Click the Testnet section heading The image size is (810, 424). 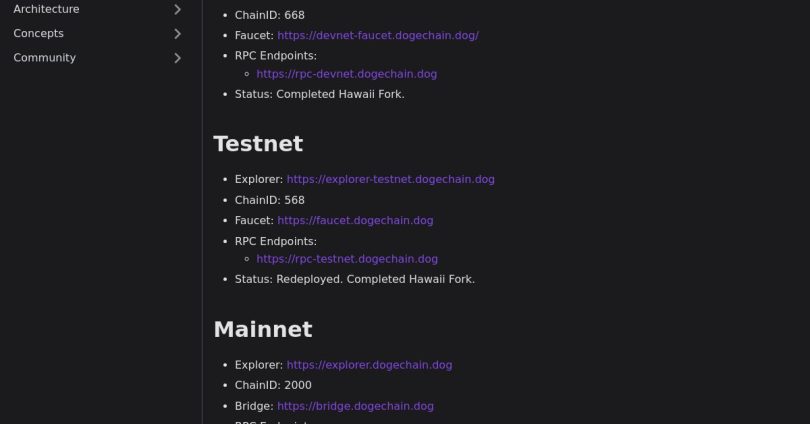point(258,144)
